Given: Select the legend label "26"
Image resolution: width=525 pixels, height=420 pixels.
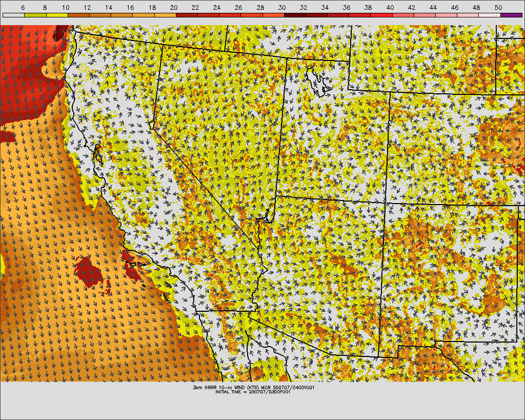Looking at the screenshot, I should point(238,7).
